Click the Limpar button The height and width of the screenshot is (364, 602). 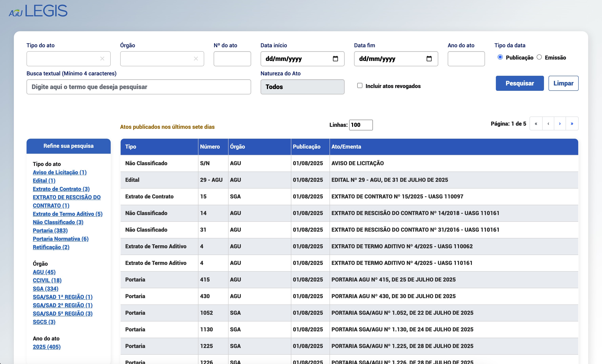[563, 83]
